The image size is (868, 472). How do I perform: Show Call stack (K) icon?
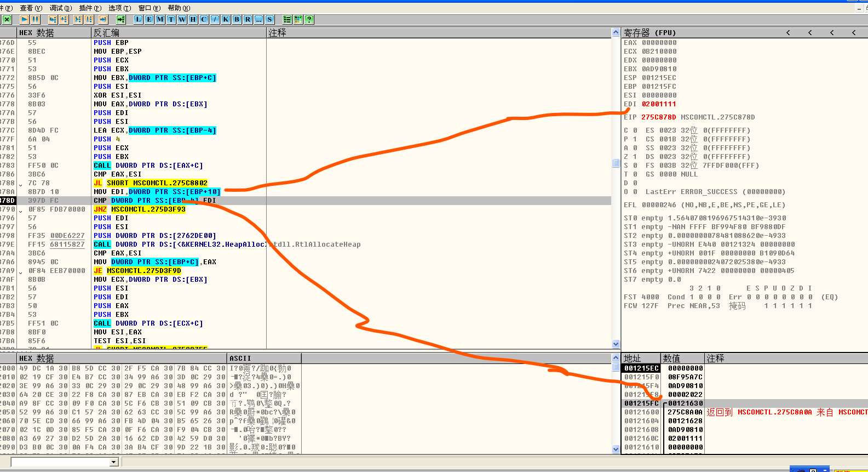[226, 19]
